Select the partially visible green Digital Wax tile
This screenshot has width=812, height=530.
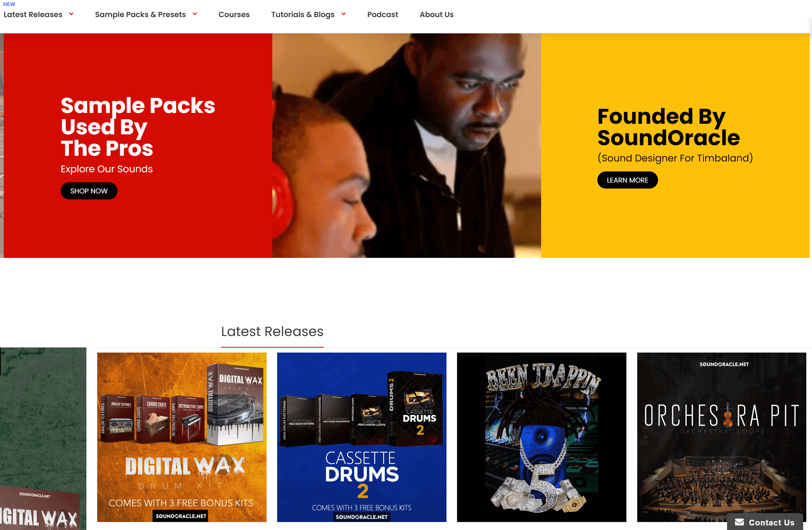43,438
